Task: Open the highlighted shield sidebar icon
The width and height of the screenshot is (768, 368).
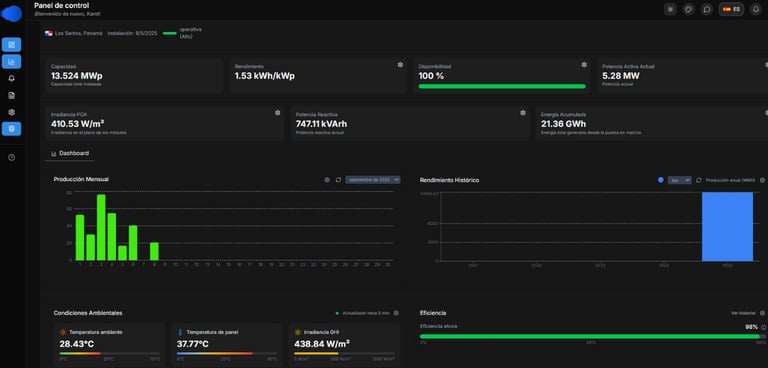Action: point(11,129)
